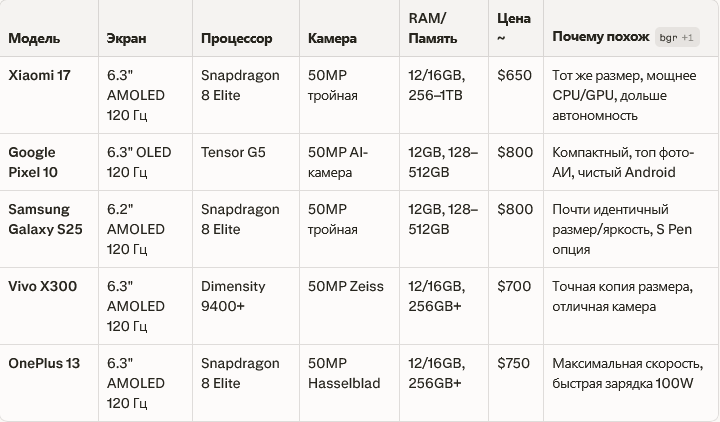Click the 6.3" OLED 120 Гц screen cell
Viewport: 720px width, 422px height.
click(138, 162)
